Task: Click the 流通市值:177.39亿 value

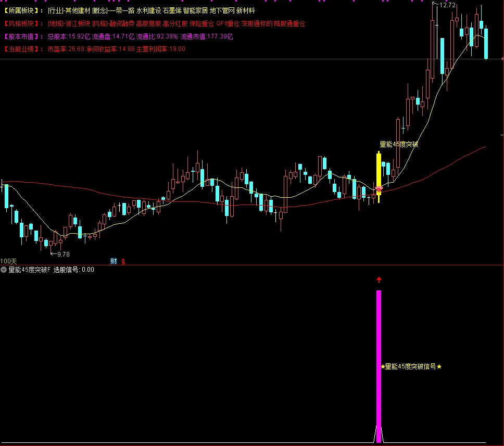Action: 207,36
